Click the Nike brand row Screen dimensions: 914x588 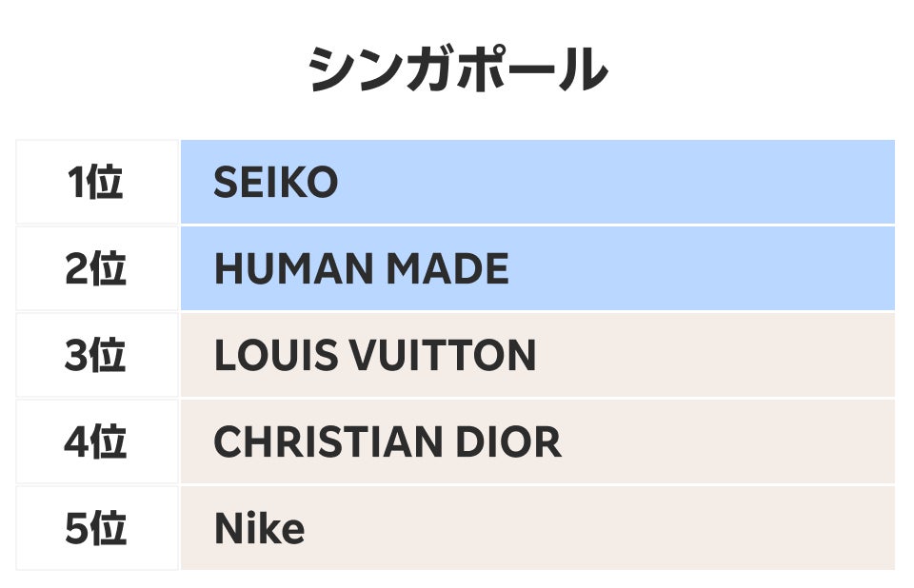(537, 529)
